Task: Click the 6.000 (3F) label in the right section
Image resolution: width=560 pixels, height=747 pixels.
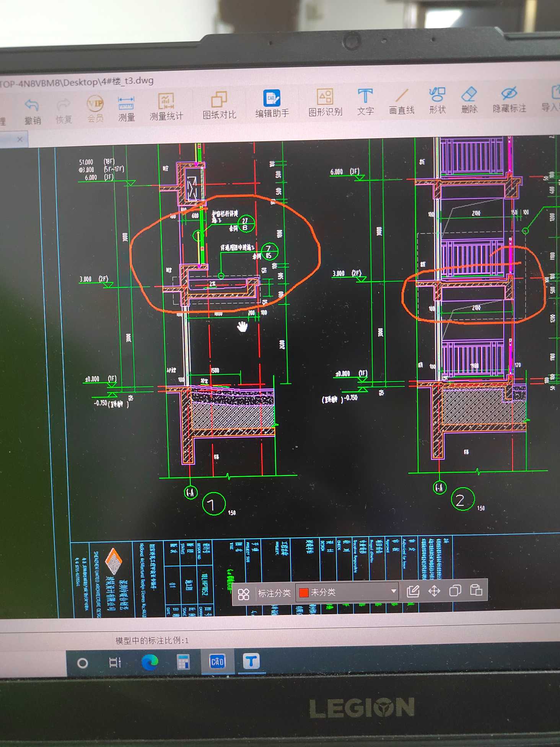Action: pos(345,172)
